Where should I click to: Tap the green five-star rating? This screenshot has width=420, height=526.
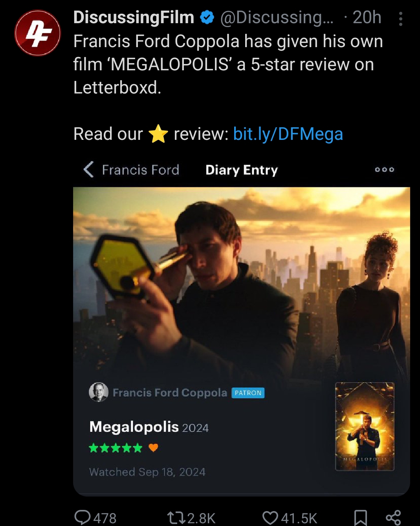(116, 448)
